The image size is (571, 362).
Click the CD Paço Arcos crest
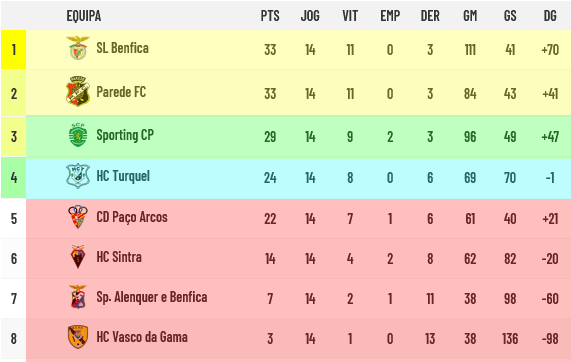click(x=78, y=217)
